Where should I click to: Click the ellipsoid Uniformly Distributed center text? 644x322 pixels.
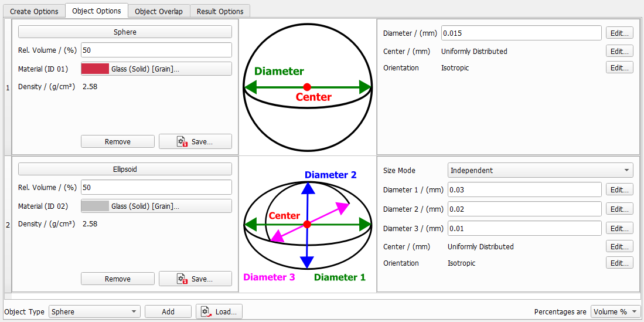tap(481, 247)
